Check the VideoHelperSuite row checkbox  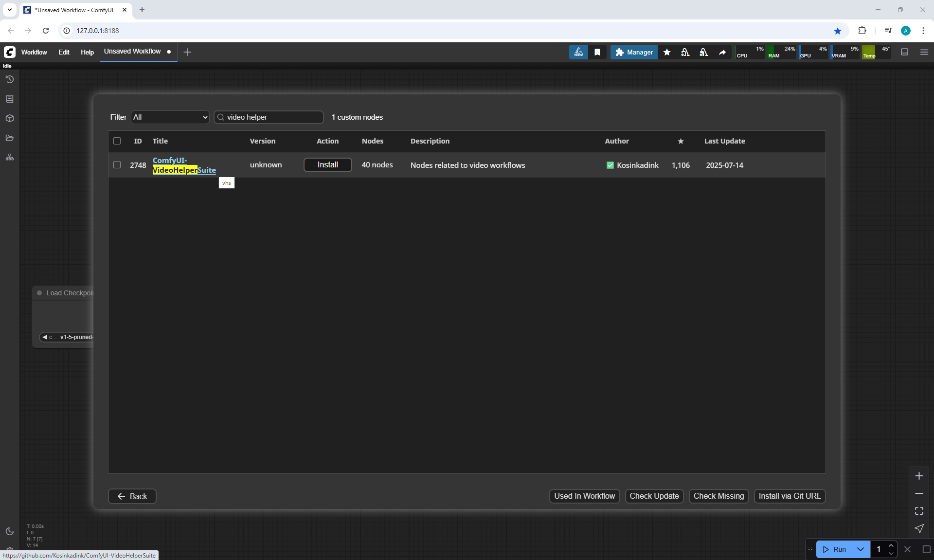[117, 165]
